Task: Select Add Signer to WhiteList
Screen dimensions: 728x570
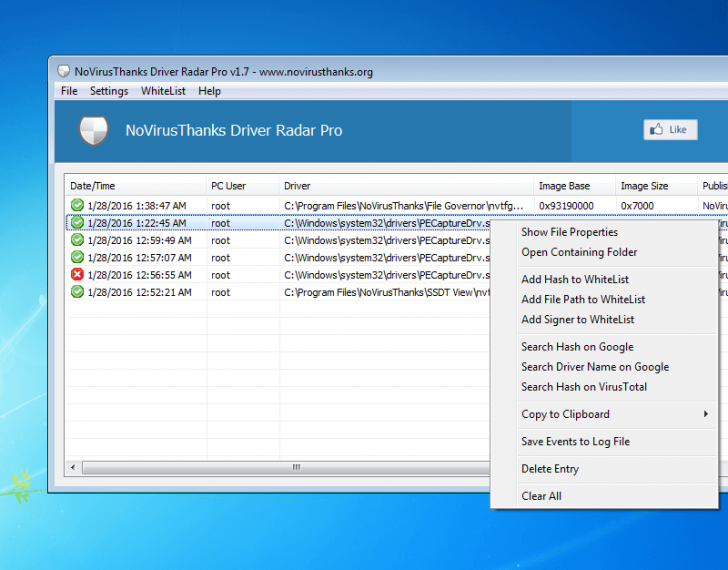Action: [x=578, y=319]
